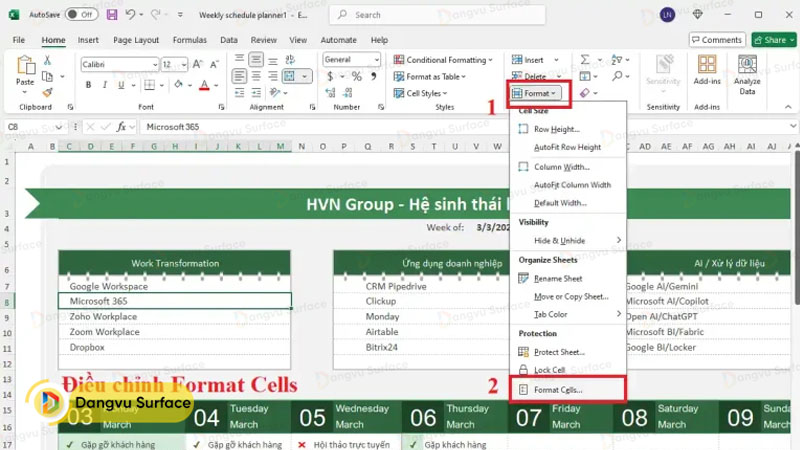Image resolution: width=800 pixels, height=450 pixels.
Task: Toggle Align Right horizontal alignment
Action: pos(273,77)
